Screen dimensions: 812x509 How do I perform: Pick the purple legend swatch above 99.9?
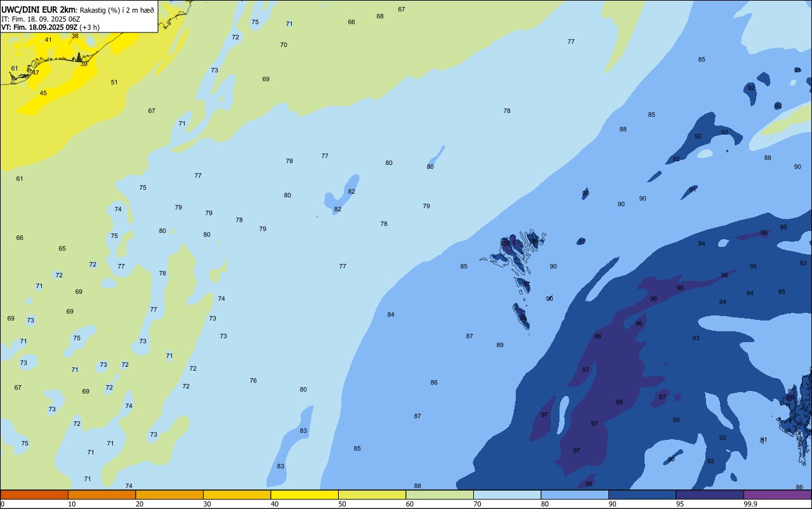pyautogui.click(x=777, y=494)
